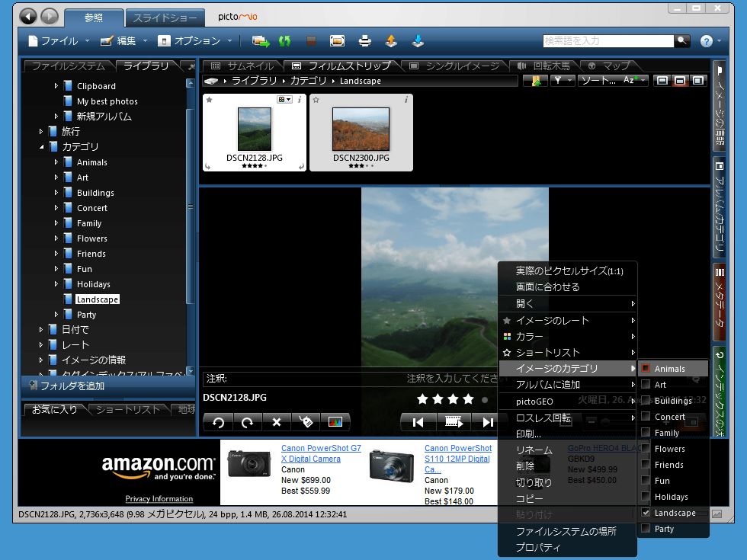Open Canon PowerShot G7 X ad link
Viewport: 747px width, 560px height.
[x=321, y=453]
